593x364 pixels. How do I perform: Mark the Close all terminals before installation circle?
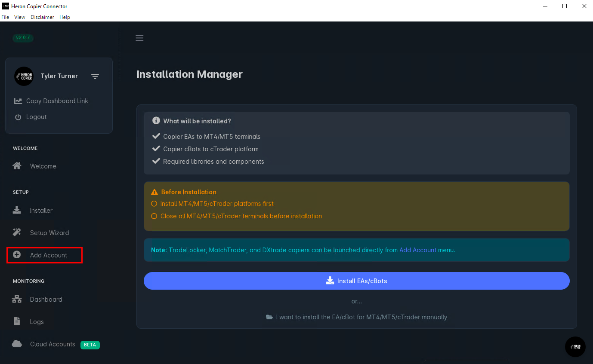pos(154,216)
